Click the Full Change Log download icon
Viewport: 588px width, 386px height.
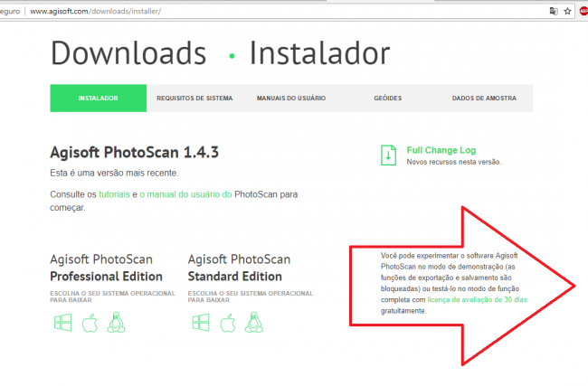click(x=388, y=155)
